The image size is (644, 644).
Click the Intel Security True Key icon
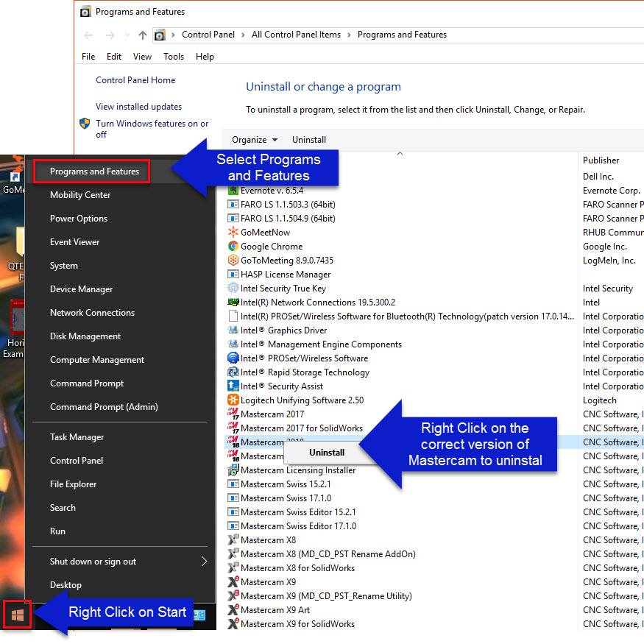233,288
